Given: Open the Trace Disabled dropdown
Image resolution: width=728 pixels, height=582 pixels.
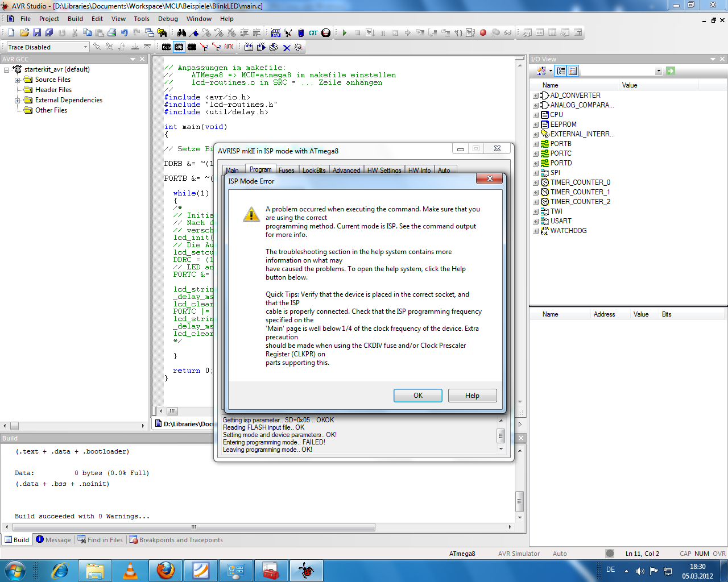Looking at the screenshot, I should pyautogui.click(x=86, y=47).
